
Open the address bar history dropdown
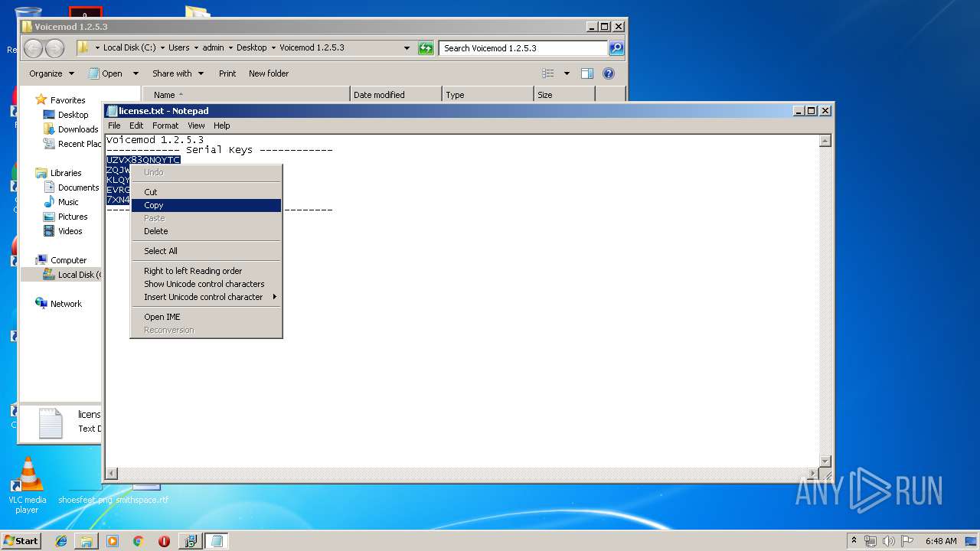407,48
